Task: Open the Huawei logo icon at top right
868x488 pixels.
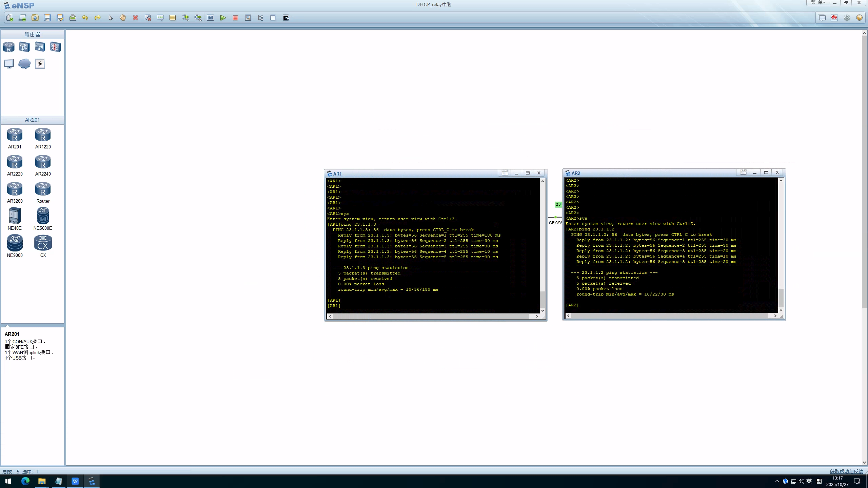Action: pyautogui.click(x=834, y=18)
